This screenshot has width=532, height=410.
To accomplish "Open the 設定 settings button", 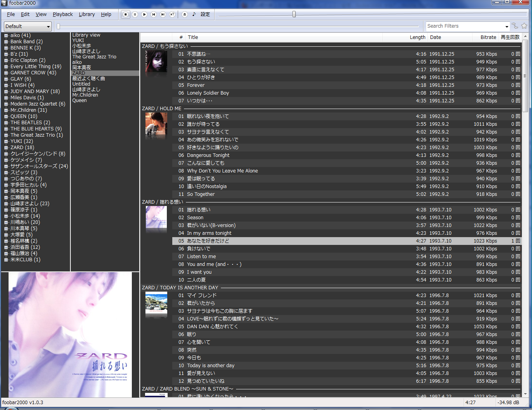I will [x=205, y=14].
